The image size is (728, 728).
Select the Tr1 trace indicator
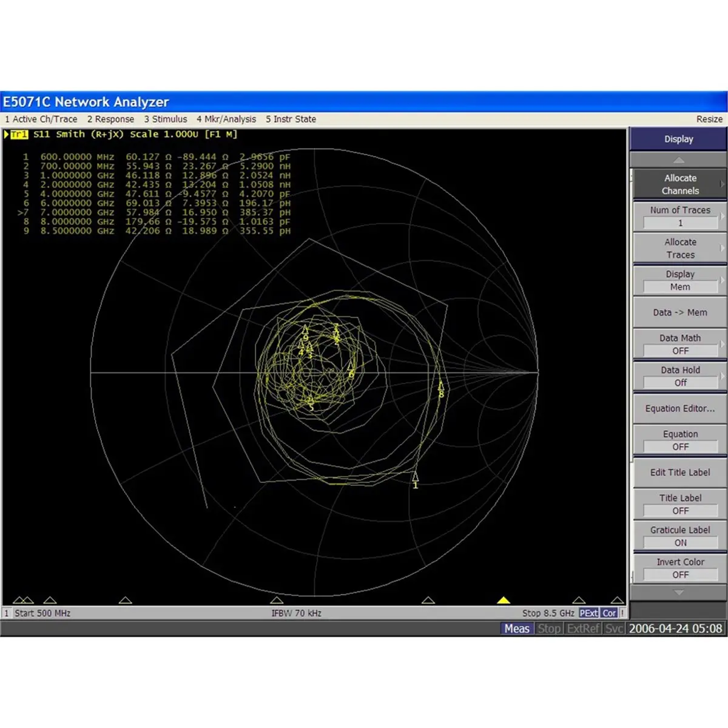(19, 135)
